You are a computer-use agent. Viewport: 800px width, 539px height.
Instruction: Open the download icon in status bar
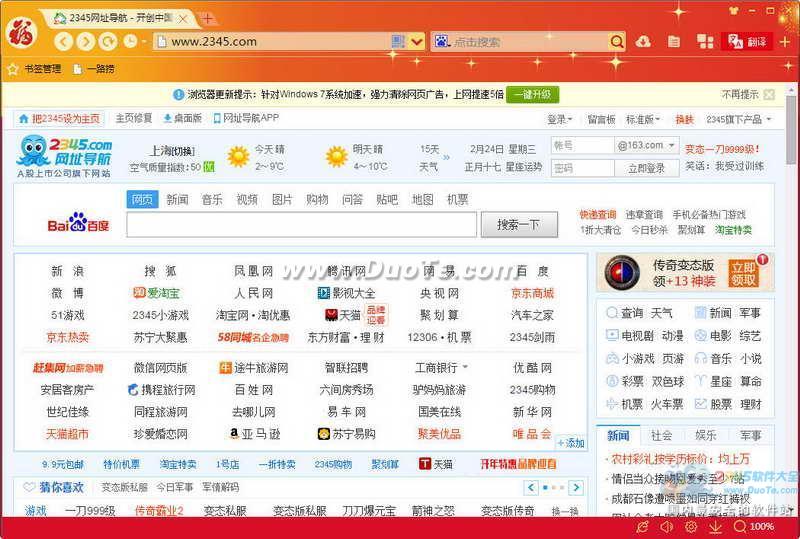[716, 526]
